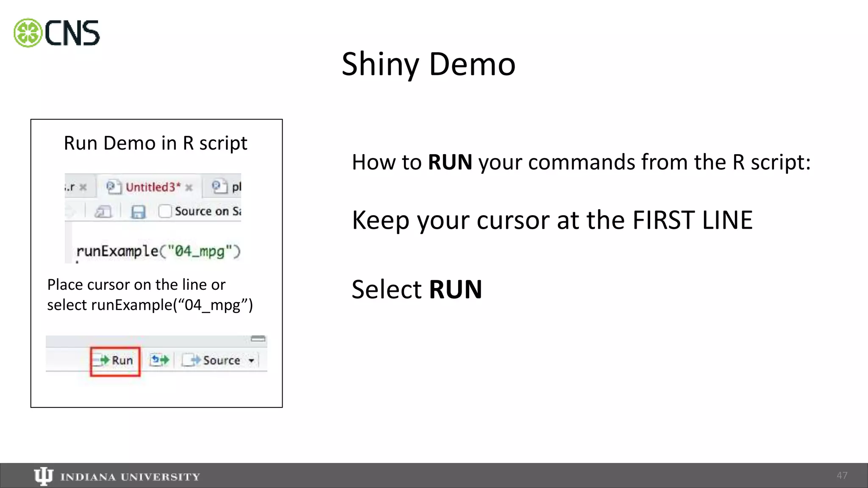The width and height of the screenshot is (868, 488).
Task: Click the CNS logo
Action: click(57, 33)
